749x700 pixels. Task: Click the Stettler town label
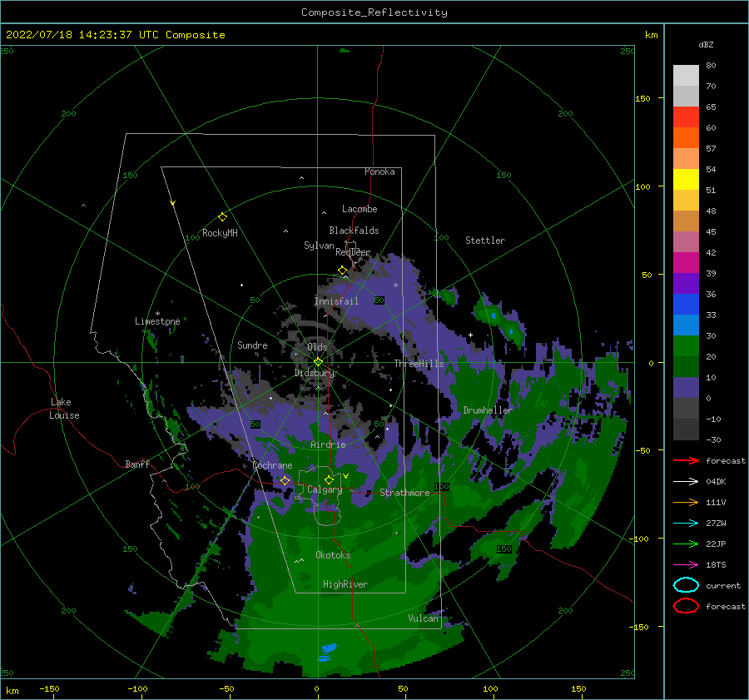point(485,241)
